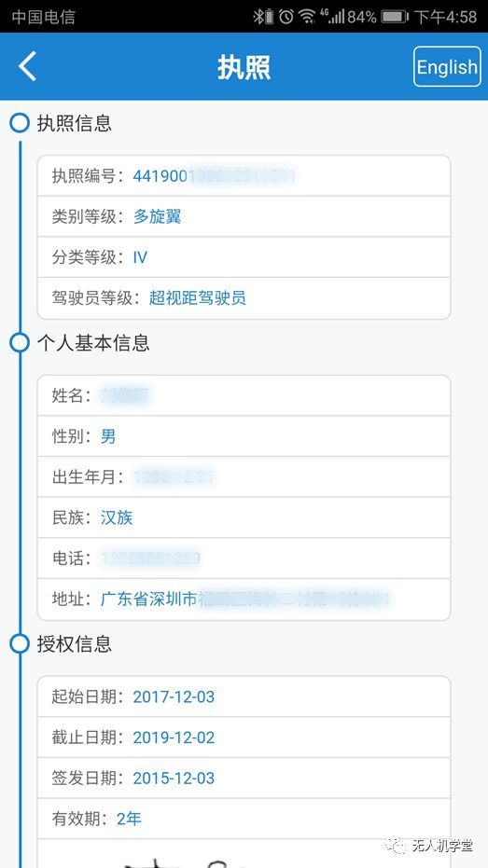Tap the 民族 汉族 row
This screenshot has height=868, width=488.
(244, 517)
